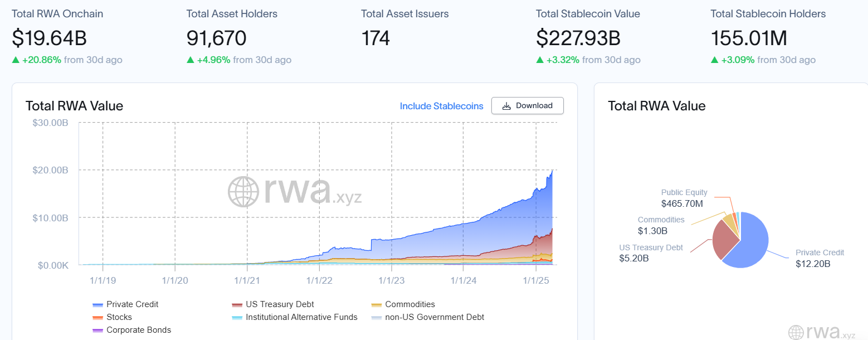The image size is (868, 340).
Task: Toggle the non-US Government Debt legend item
Action: [x=434, y=317]
